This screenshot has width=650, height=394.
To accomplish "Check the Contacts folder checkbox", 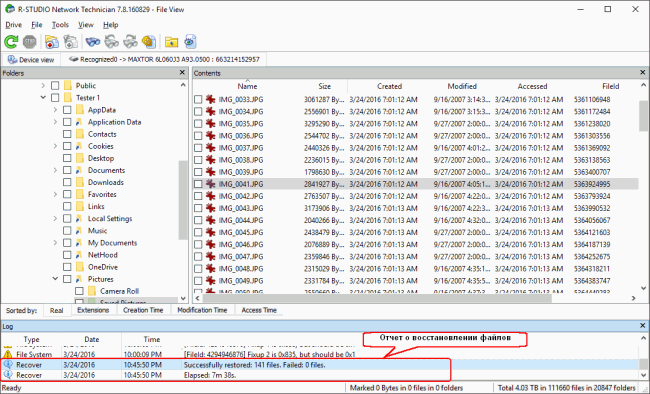I will pyautogui.click(x=67, y=134).
